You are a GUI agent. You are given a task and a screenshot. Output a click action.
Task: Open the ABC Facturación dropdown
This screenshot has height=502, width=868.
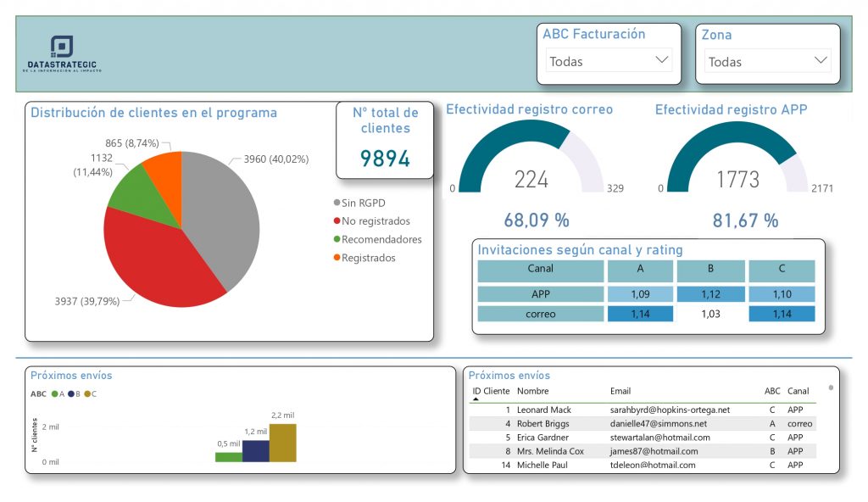coord(609,61)
